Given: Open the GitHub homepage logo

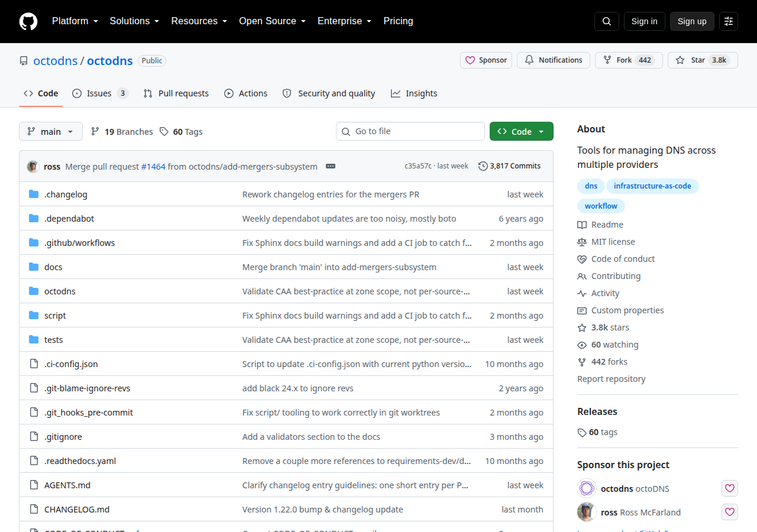Looking at the screenshot, I should coord(28,21).
